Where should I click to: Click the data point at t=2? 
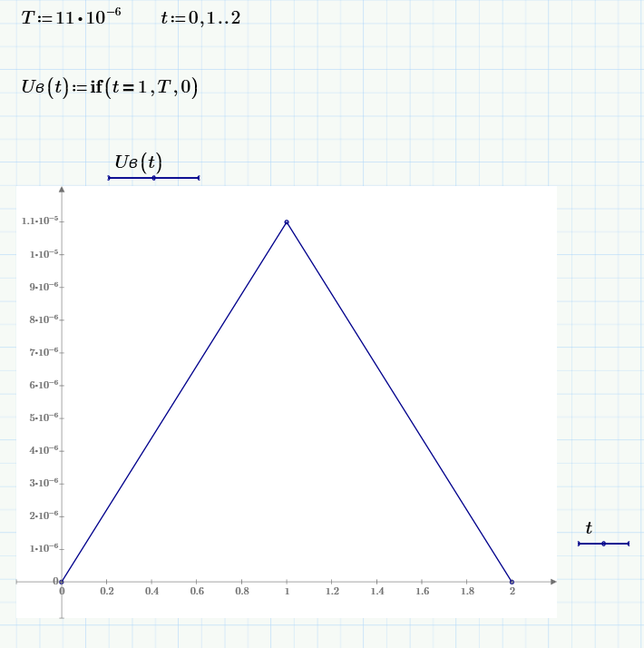point(512,582)
